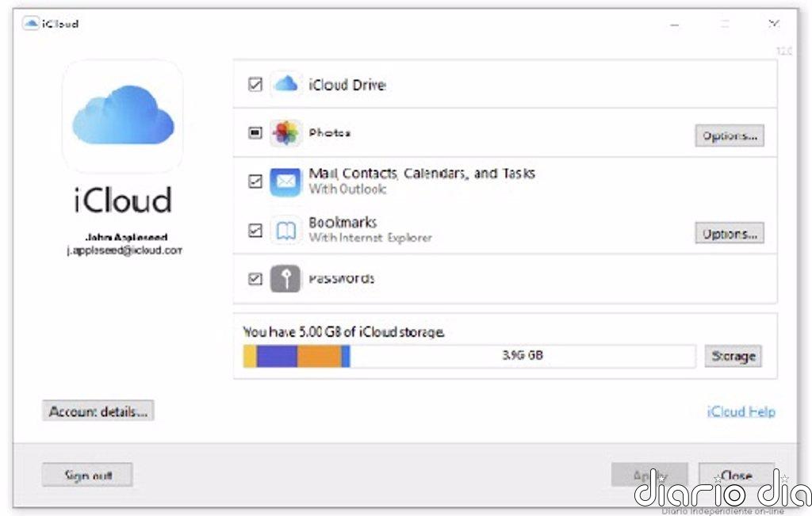Click the Passwords key icon
Image resolution: width=812 pixels, height=516 pixels.
(x=285, y=279)
